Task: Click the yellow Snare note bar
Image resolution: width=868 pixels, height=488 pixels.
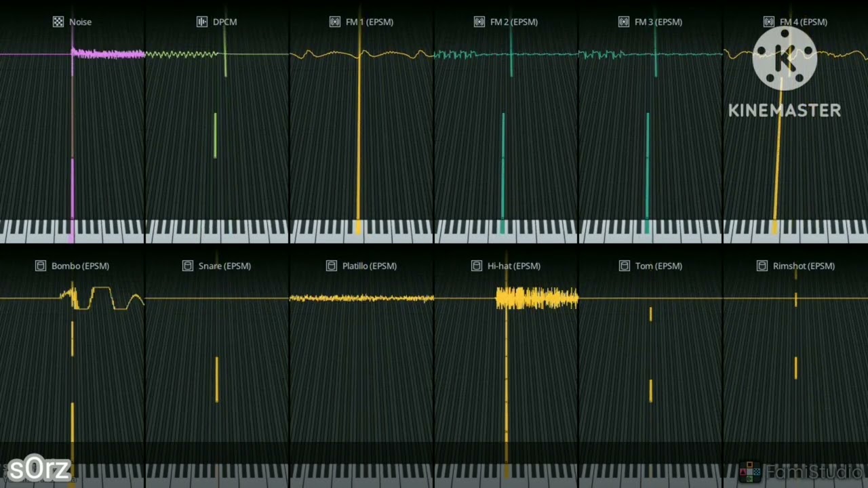Action: point(216,379)
